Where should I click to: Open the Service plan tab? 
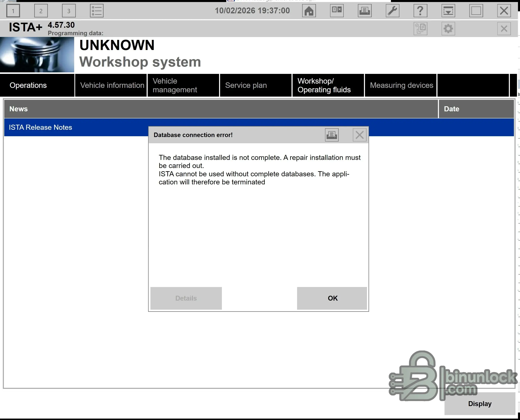(x=256, y=85)
